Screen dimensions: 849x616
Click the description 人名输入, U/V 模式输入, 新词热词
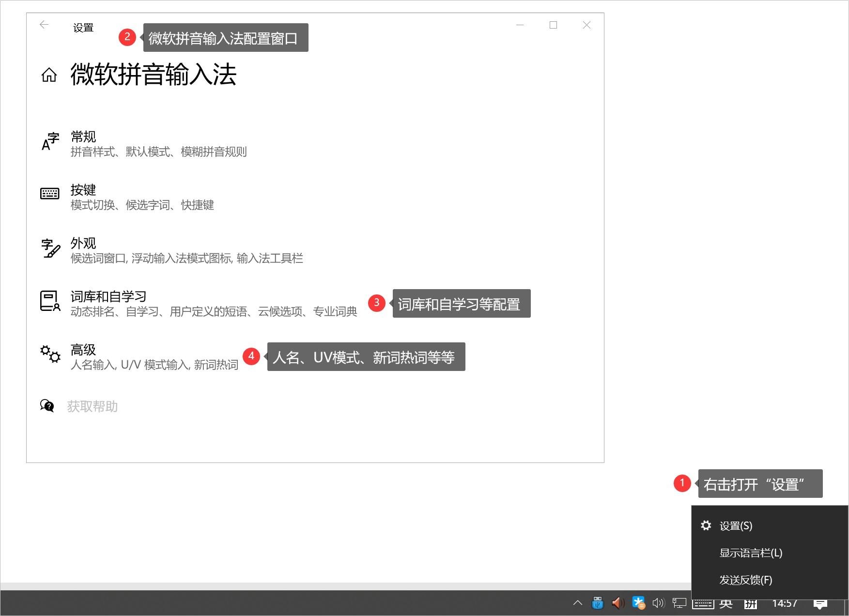pos(154,365)
